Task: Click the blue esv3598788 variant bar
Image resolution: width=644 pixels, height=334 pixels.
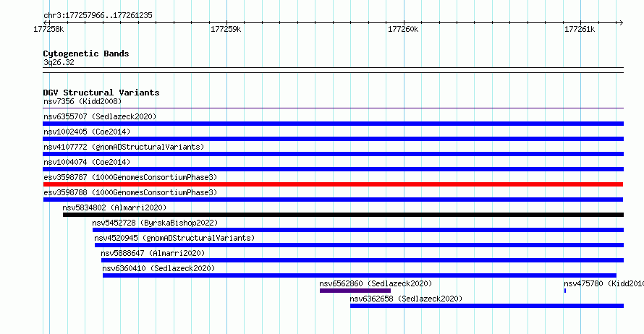Action: click(x=333, y=200)
